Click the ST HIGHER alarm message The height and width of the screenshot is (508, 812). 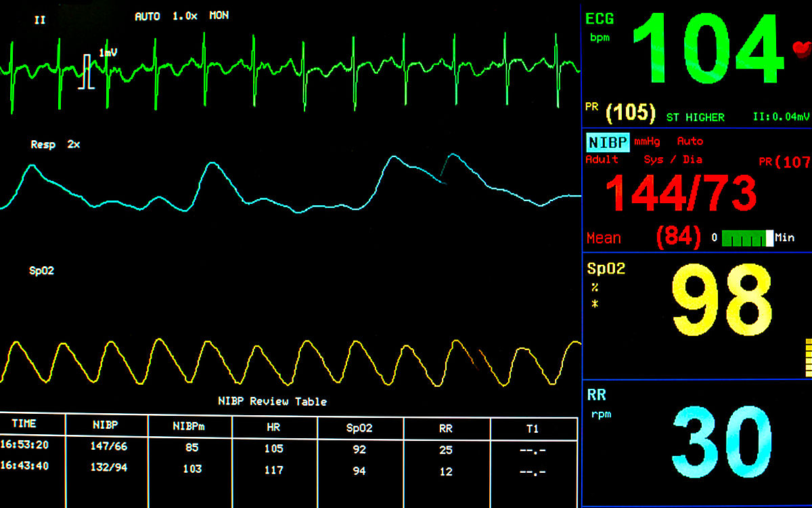695,117
